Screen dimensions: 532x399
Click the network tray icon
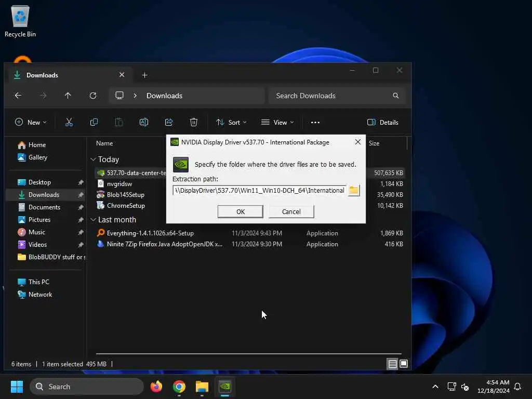click(x=451, y=387)
